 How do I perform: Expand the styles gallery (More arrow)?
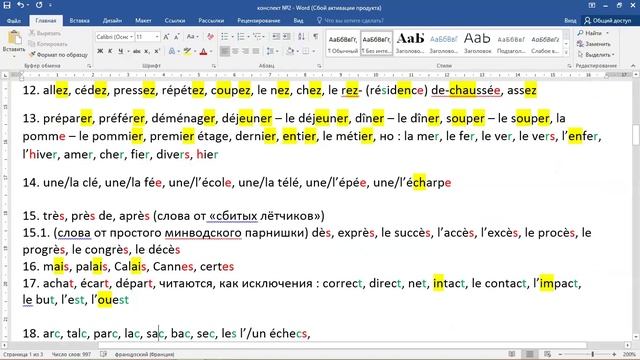click(566, 52)
